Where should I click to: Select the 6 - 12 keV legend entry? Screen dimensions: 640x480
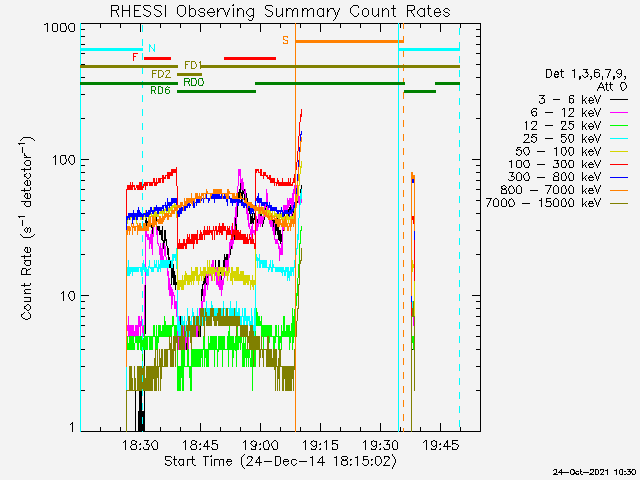pos(579,112)
